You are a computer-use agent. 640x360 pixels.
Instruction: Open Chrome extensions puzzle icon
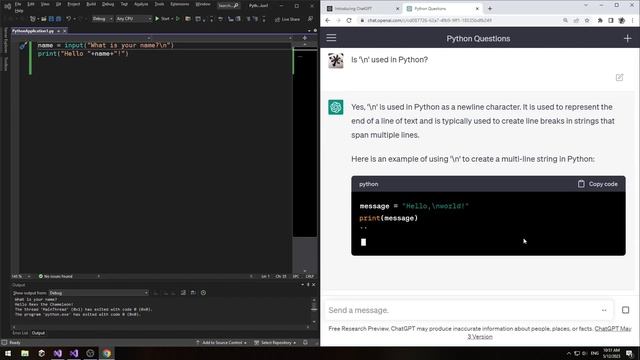tap(600, 20)
